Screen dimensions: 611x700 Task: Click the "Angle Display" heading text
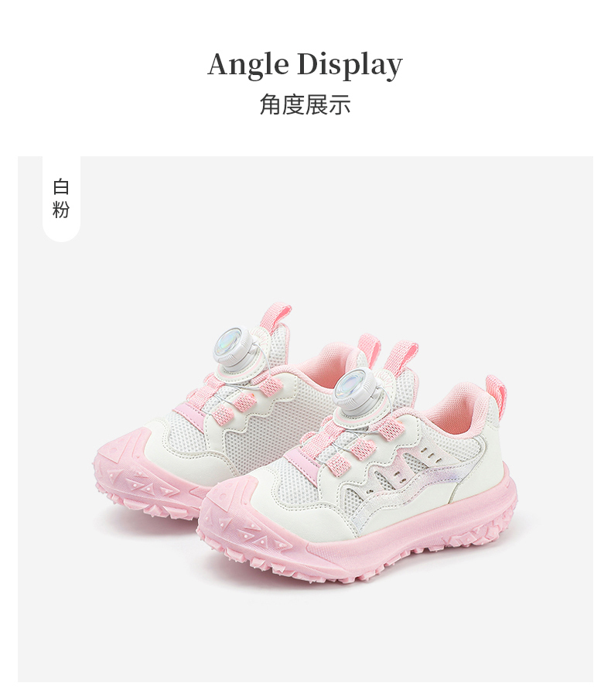305,66
